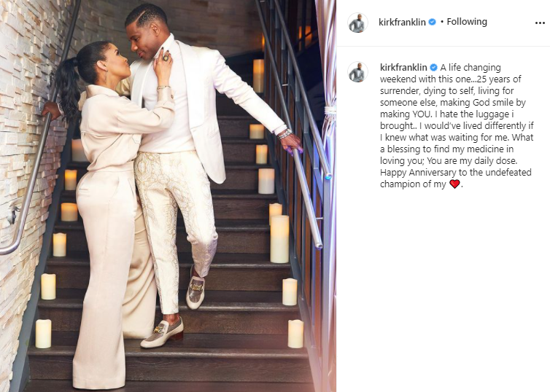Open kirkfranklin profile from caption username
The width and height of the screenshot is (550, 392).
(403, 67)
